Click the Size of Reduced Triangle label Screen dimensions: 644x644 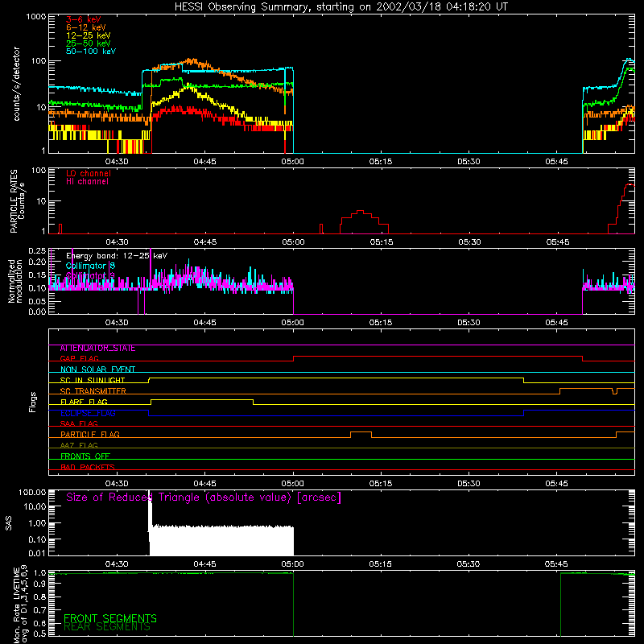pos(204,497)
